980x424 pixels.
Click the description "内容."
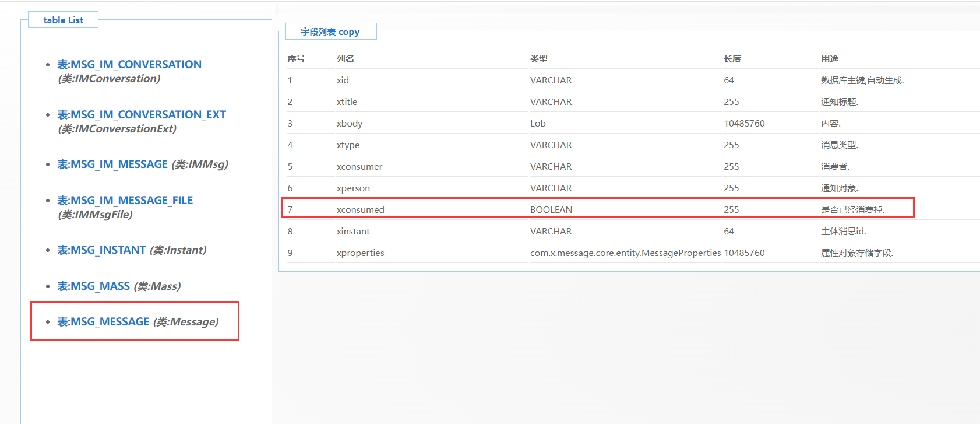tap(831, 124)
